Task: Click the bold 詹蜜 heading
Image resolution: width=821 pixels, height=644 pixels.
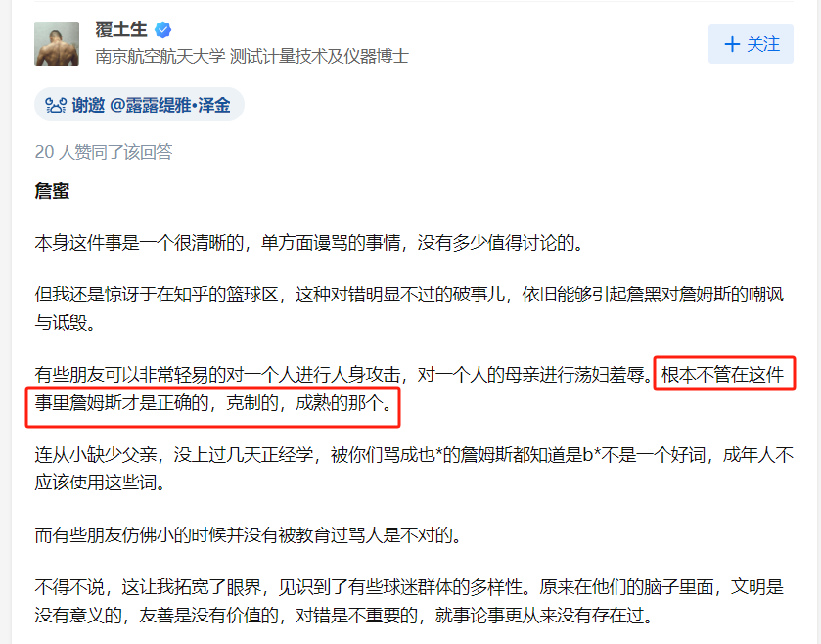Action: (x=52, y=191)
